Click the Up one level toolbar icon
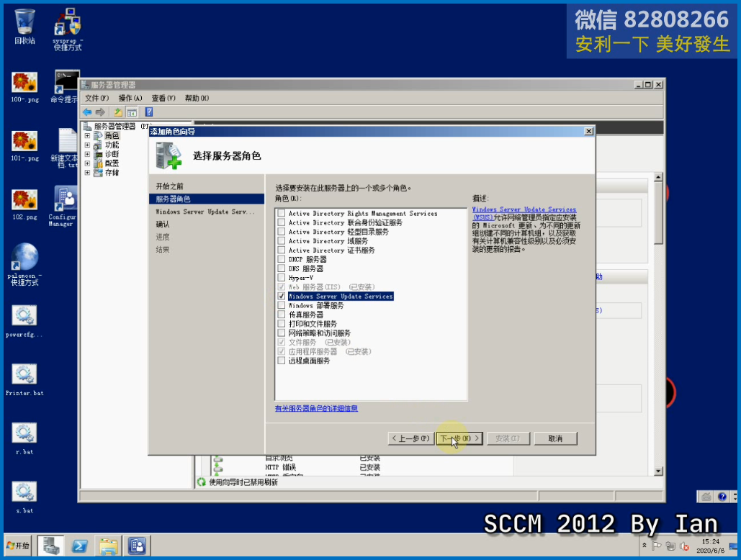Image resolution: width=741 pixels, height=560 pixels. point(117,112)
